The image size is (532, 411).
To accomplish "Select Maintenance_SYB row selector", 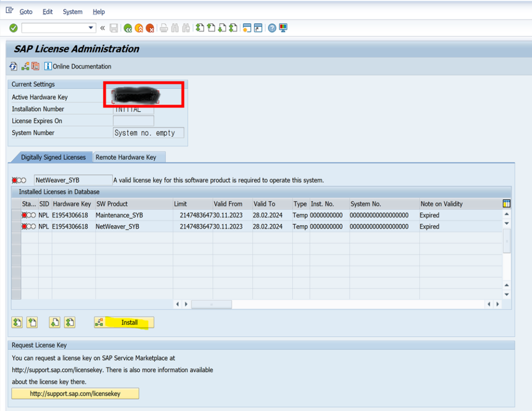I will coord(16,215).
